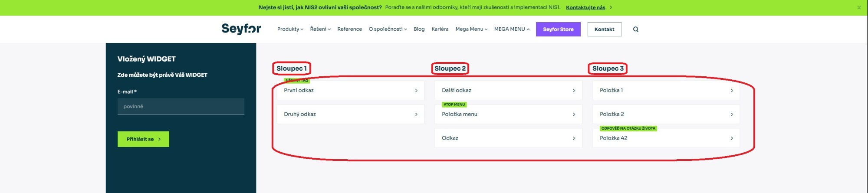Focus the E-mail input field
This screenshot has height=193, width=868.
pyautogui.click(x=181, y=106)
